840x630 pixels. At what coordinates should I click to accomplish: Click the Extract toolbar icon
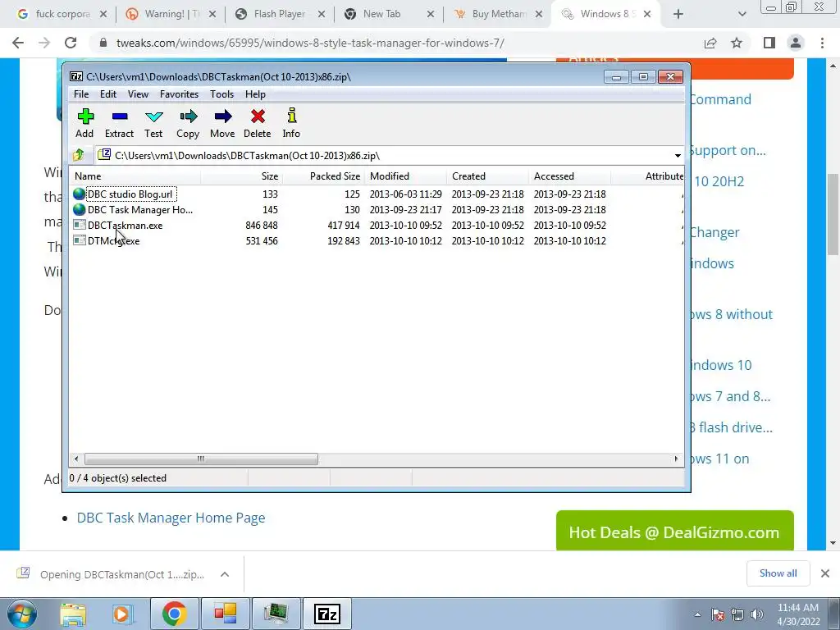click(120, 123)
